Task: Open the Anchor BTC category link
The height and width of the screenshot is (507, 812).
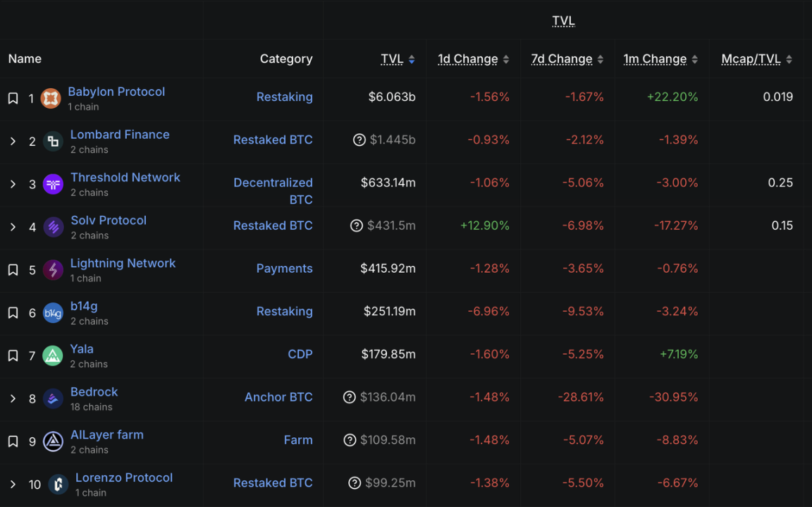Action: coord(278,397)
